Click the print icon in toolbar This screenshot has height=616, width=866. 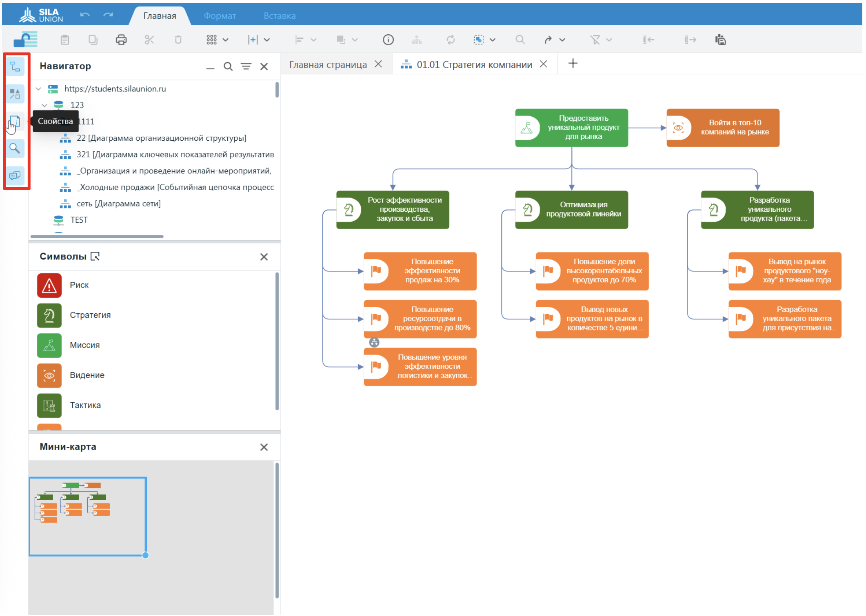click(x=121, y=40)
